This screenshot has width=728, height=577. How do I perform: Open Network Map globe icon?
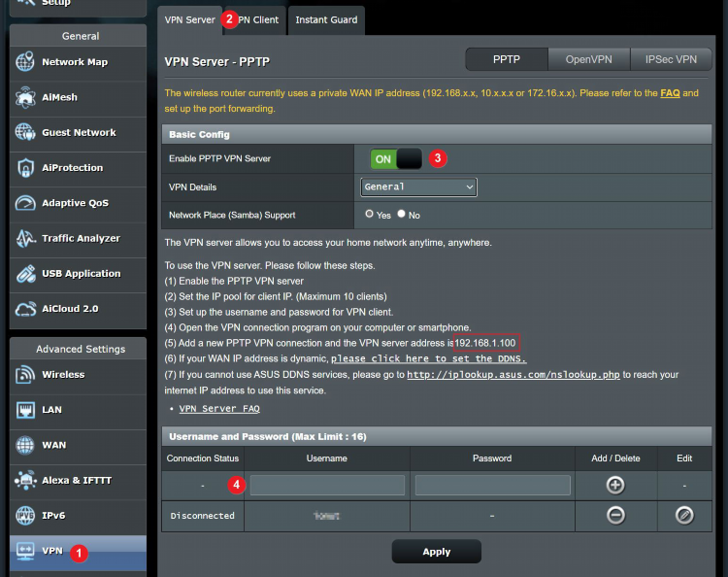pos(25,62)
